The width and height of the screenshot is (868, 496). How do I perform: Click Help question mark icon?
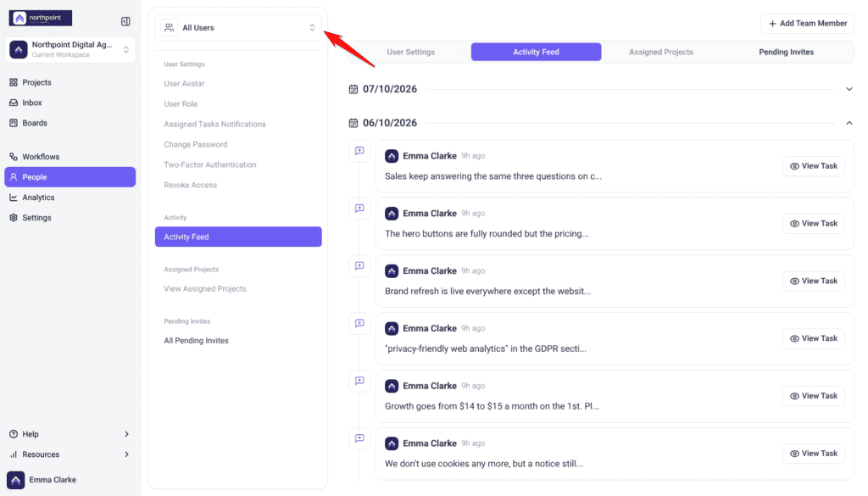click(14, 434)
